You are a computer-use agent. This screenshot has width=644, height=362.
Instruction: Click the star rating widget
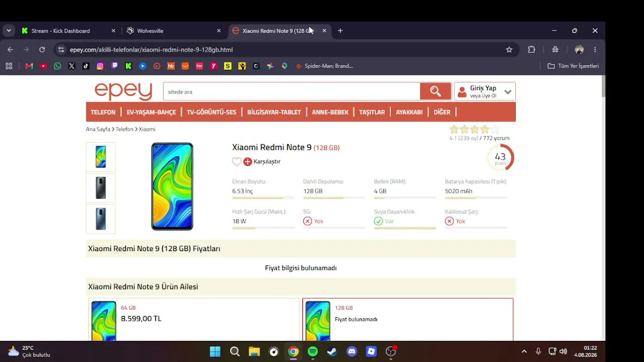click(x=474, y=129)
